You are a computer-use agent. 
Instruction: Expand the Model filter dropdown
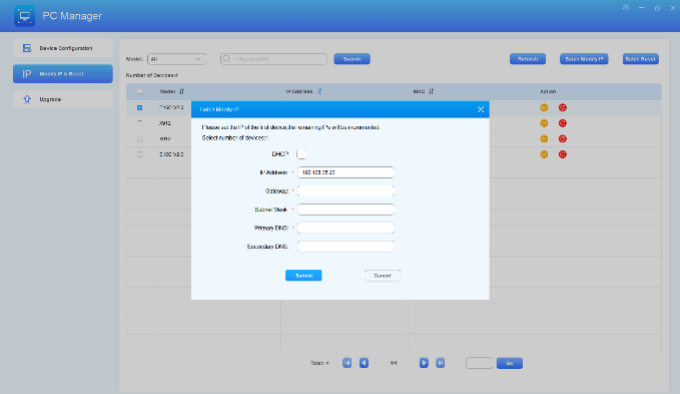177,59
